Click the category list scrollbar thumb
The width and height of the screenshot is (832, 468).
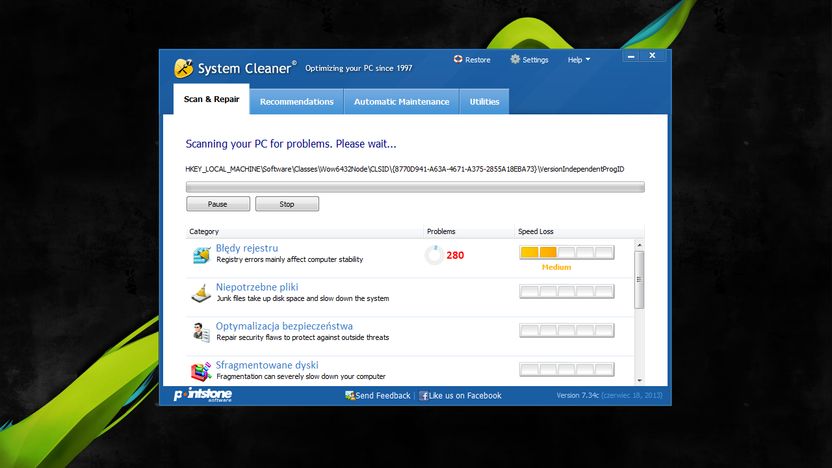tap(639, 280)
